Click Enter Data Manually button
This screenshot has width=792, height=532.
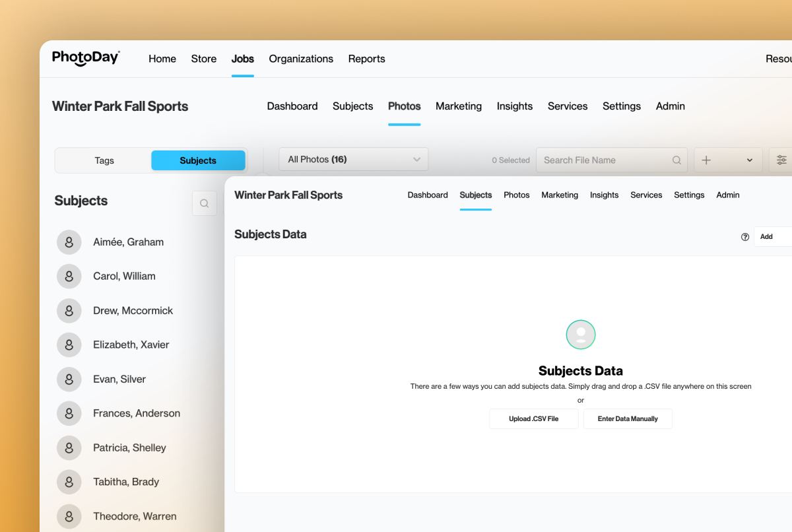[628, 419]
